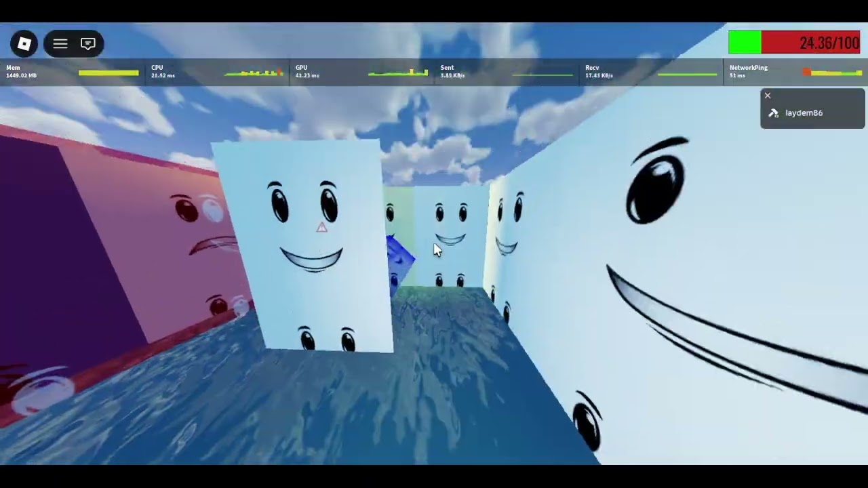Click the CPU timing graph
The height and width of the screenshot is (488, 868).
click(253, 72)
